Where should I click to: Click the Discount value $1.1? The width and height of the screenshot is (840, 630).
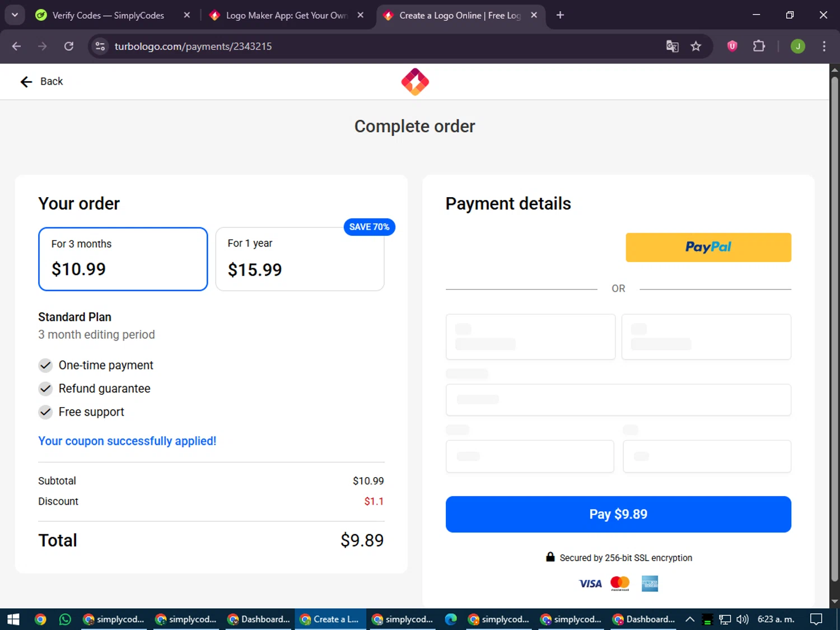pos(374,502)
